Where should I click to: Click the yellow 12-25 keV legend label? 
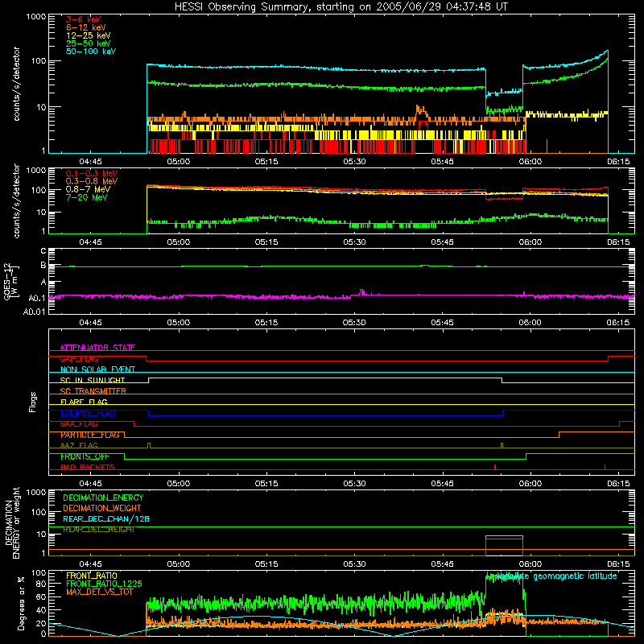pos(89,35)
